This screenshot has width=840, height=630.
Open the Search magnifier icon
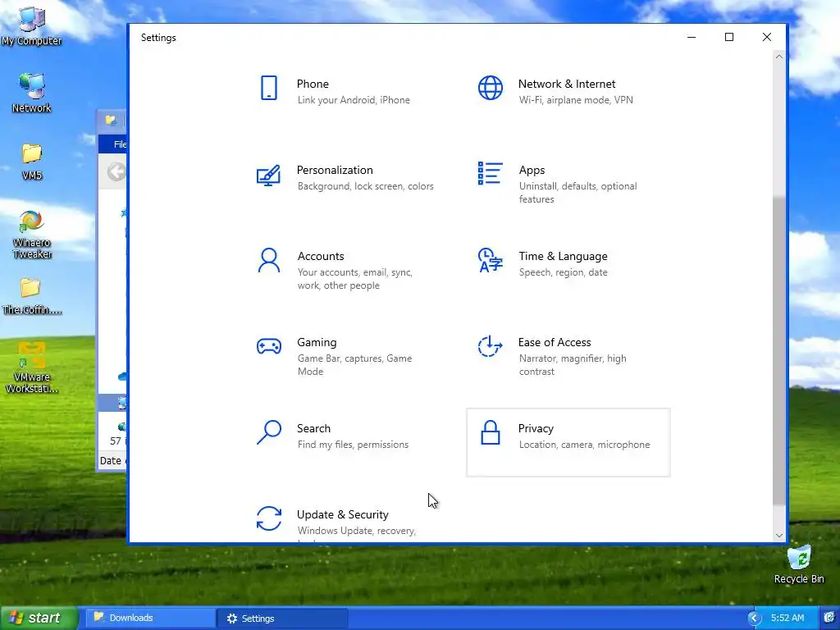click(x=269, y=432)
